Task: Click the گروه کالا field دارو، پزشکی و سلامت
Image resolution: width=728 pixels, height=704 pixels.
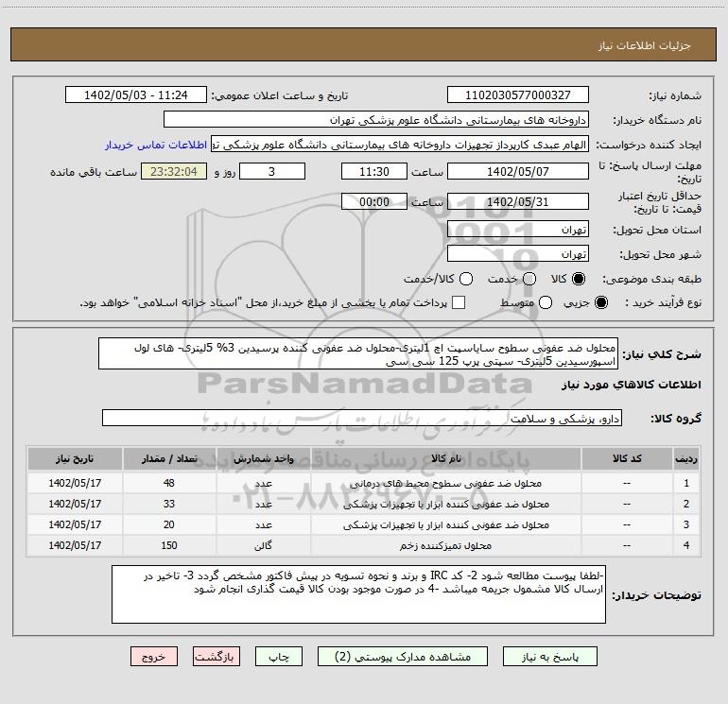Action: click(x=362, y=418)
